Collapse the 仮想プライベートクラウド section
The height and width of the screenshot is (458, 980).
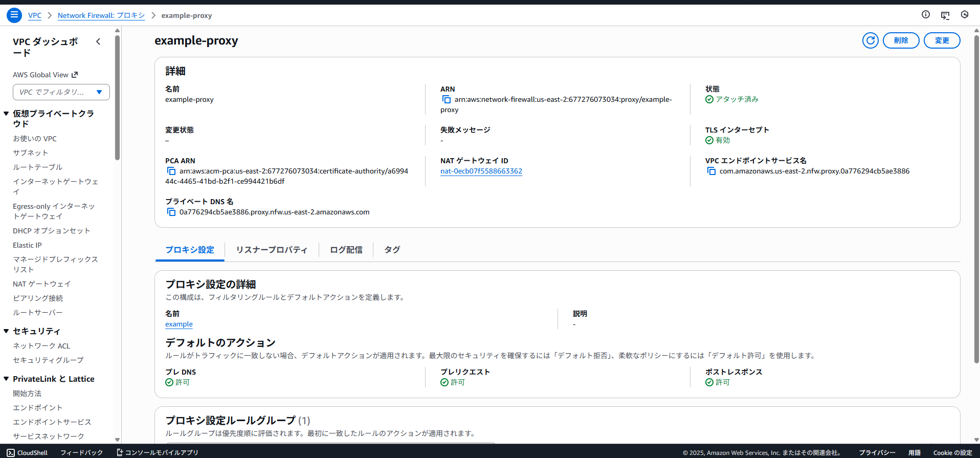(x=6, y=114)
